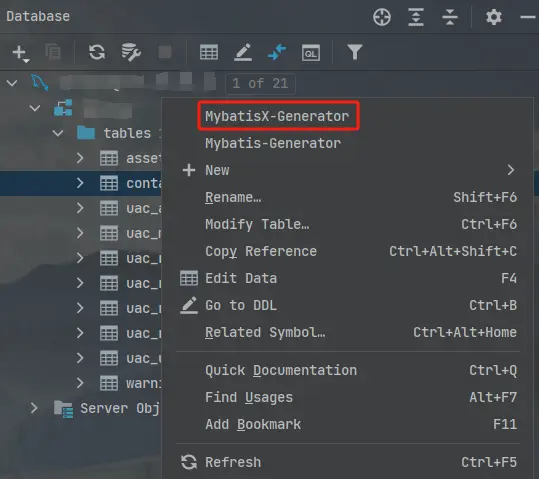Select the warn table row
The width and height of the screenshot is (539, 479).
[80, 383]
